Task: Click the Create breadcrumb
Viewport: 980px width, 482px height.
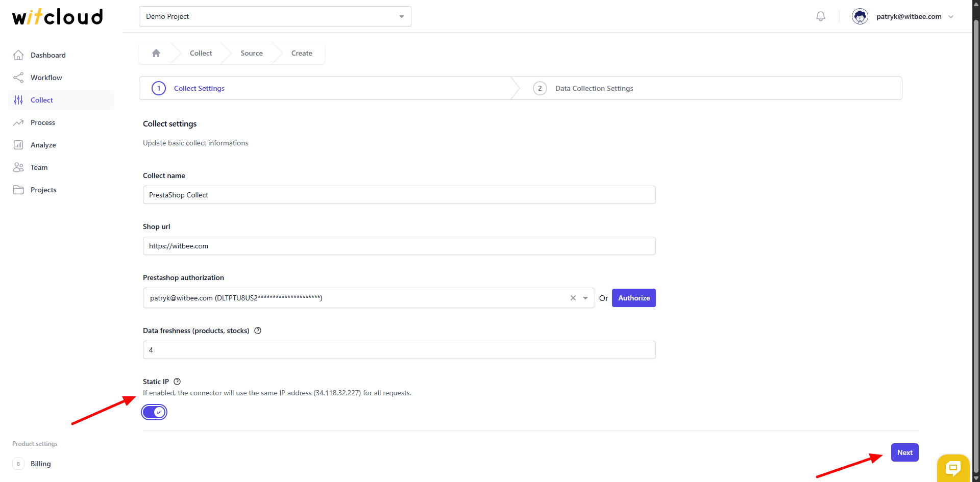Action: 302,53
